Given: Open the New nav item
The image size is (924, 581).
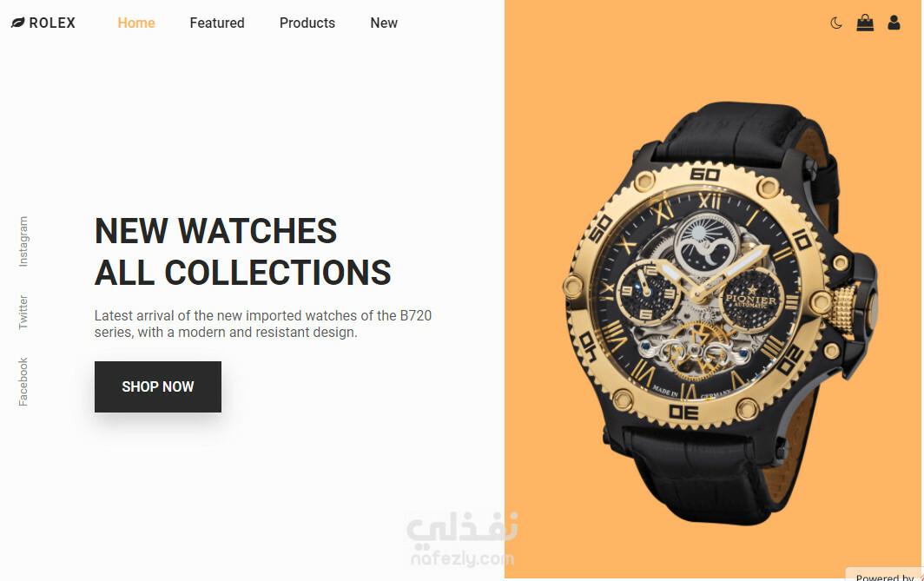Looking at the screenshot, I should (x=384, y=23).
